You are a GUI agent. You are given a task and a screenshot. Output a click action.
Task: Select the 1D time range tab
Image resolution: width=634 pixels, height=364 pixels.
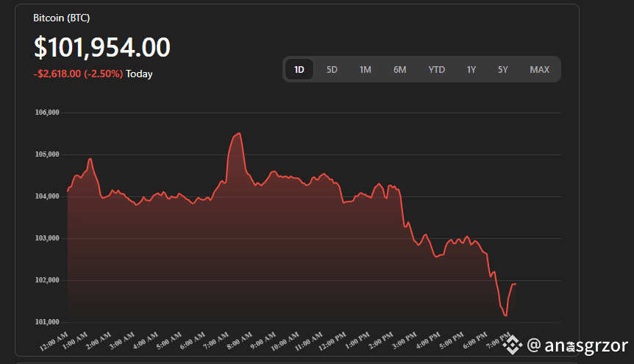pos(299,70)
